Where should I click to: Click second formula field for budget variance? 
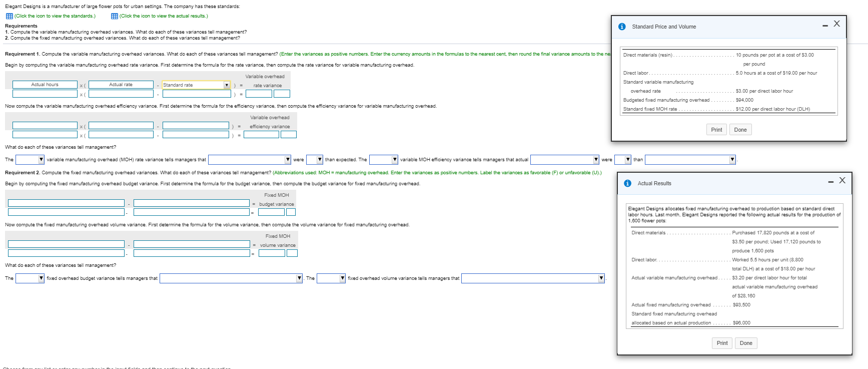pyautogui.click(x=192, y=203)
